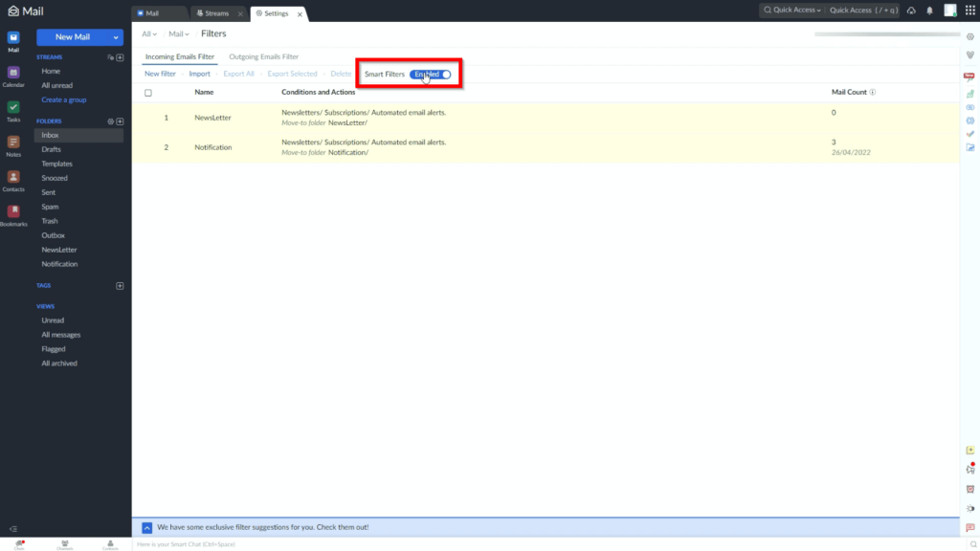
Task: Open the Calendar app from the left sidebar
Action: (x=12, y=72)
